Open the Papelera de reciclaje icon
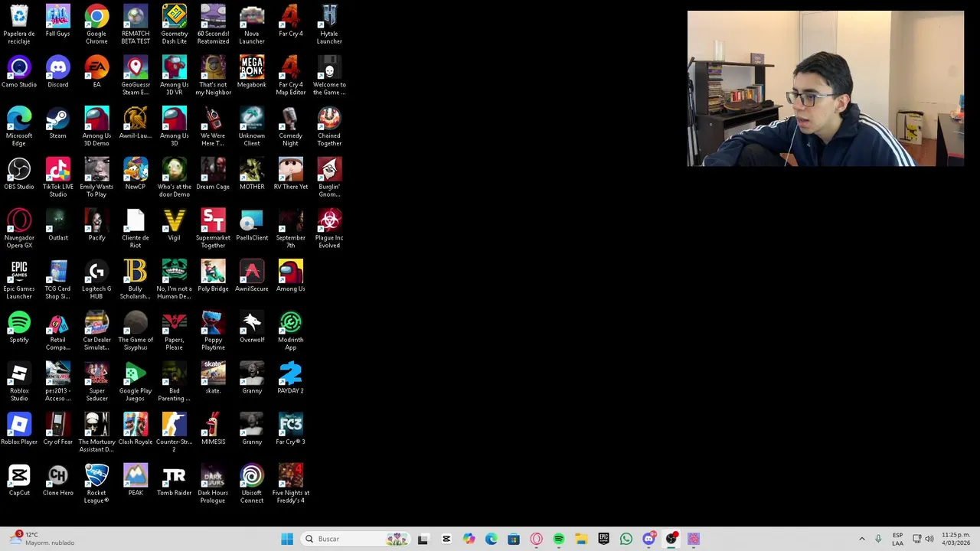 (19, 24)
